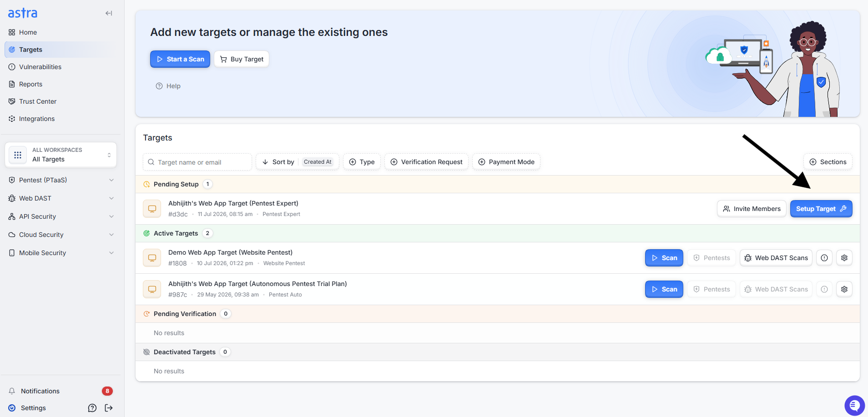The height and width of the screenshot is (417, 868).
Task: Click the Setup Target button
Action: click(x=821, y=209)
